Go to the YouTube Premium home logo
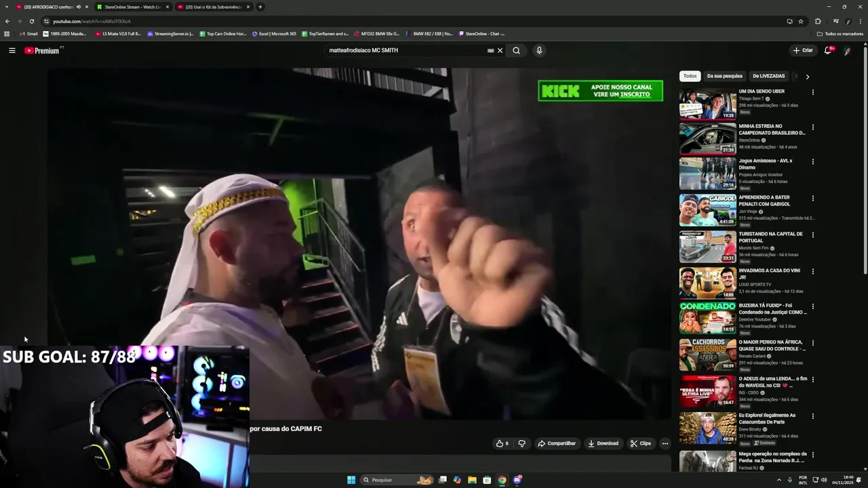The height and width of the screenshot is (488, 868). tap(42, 50)
